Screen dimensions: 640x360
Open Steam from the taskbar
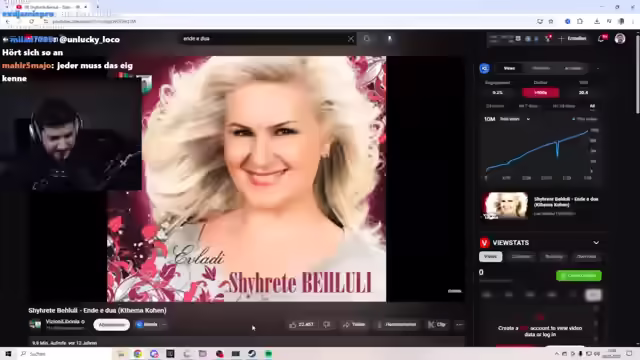tap(252, 353)
